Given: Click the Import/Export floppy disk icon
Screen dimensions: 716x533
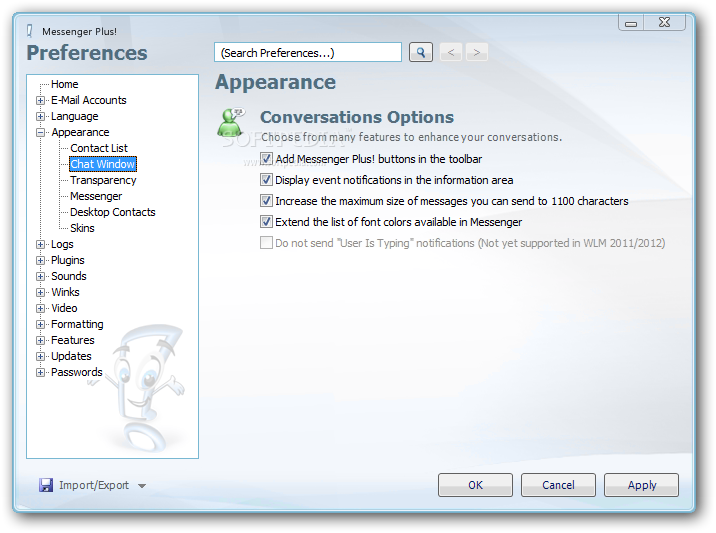Looking at the screenshot, I should (x=46, y=485).
